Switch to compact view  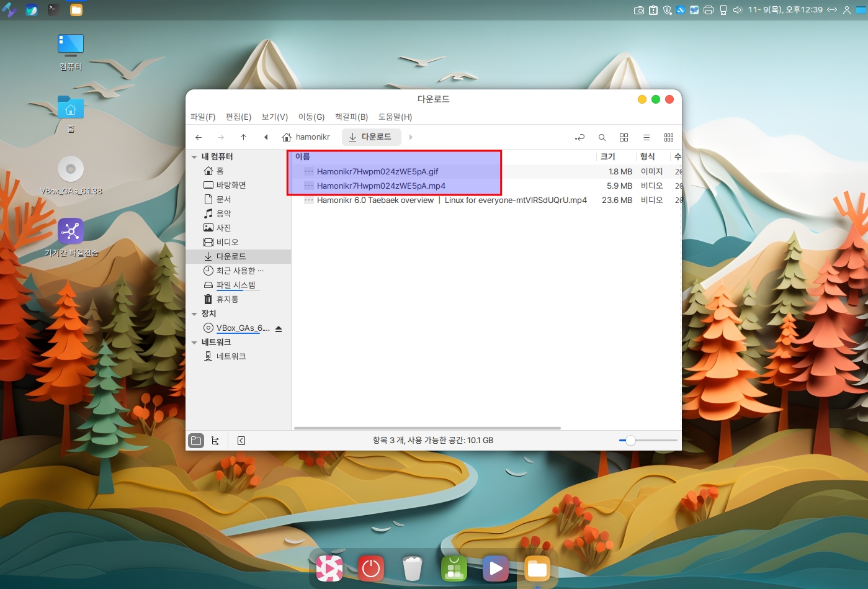click(x=668, y=137)
